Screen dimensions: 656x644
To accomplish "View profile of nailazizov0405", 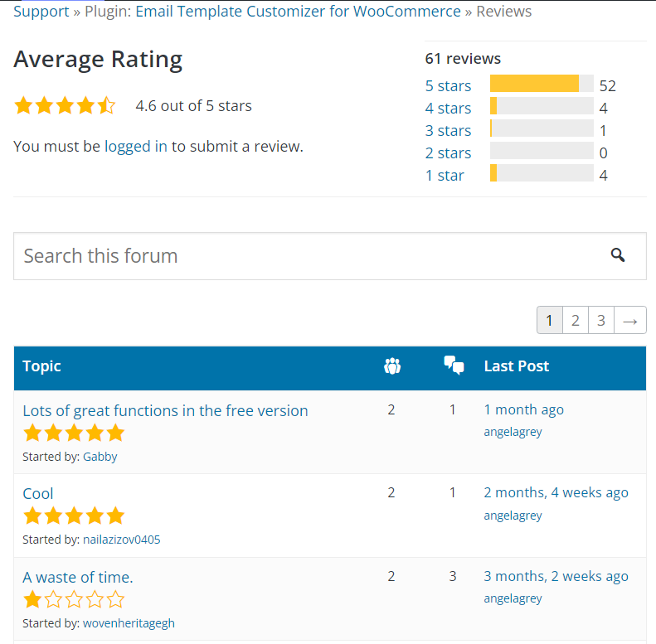I will (121, 540).
